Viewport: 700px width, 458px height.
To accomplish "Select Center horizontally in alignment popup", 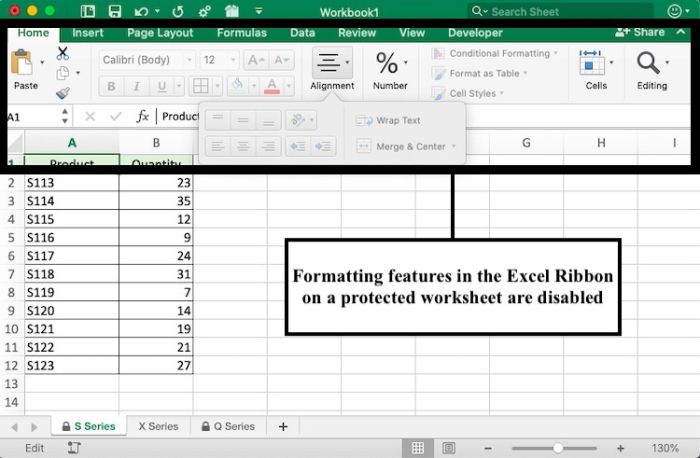I will [243, 146].
